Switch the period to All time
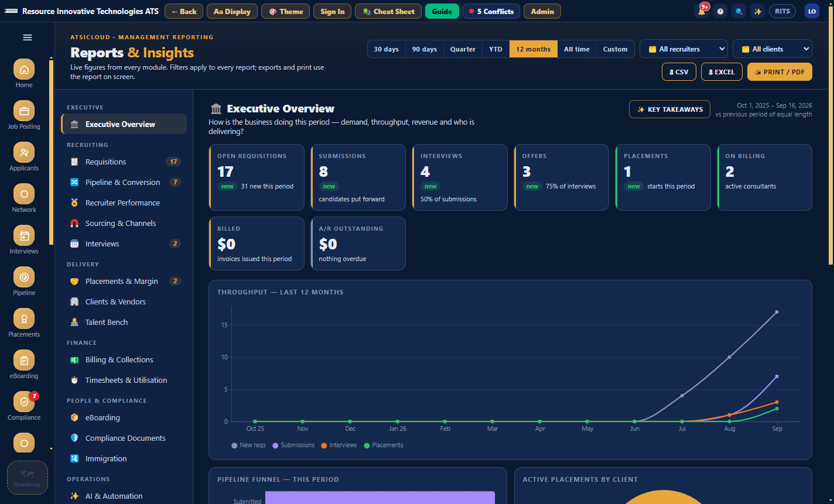Viewport: 834px width, 504px height. click(577, 49)
